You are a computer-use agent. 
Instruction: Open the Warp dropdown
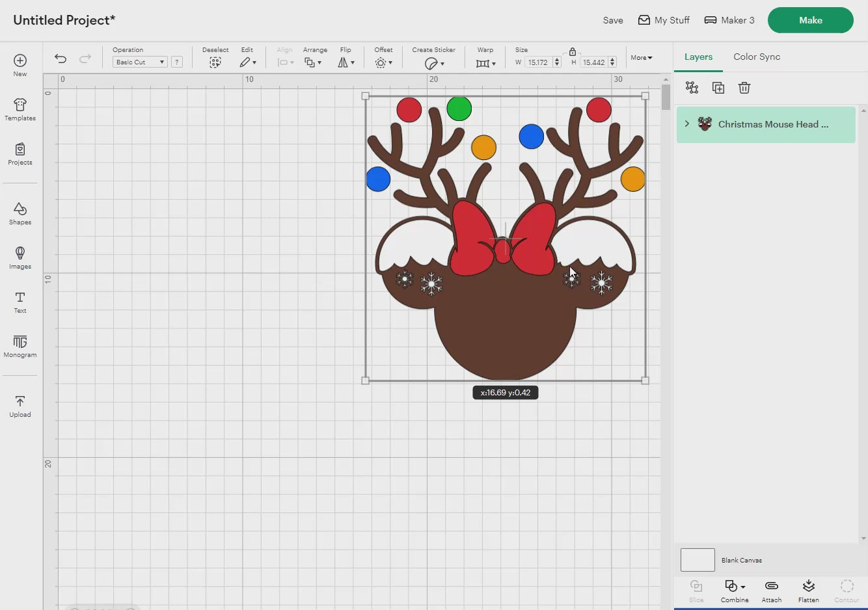point(485,63)
